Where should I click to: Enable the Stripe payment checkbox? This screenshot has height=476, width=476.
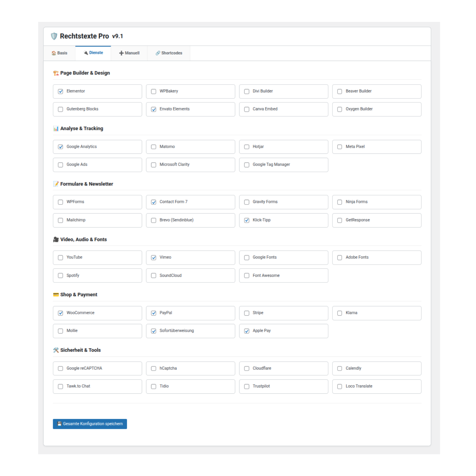[247, 313]
